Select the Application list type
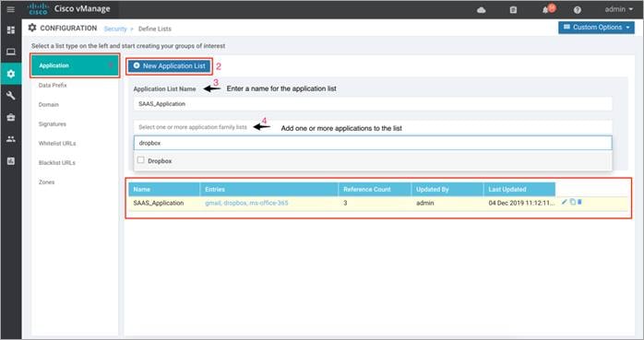The width and height of the screenshot is (644, 340). (75, 65)
